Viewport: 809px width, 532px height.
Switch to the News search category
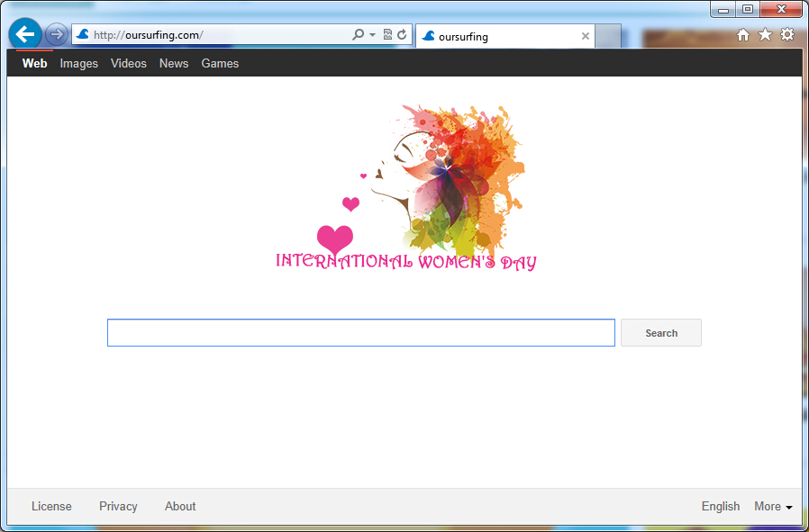coord(174,63)
